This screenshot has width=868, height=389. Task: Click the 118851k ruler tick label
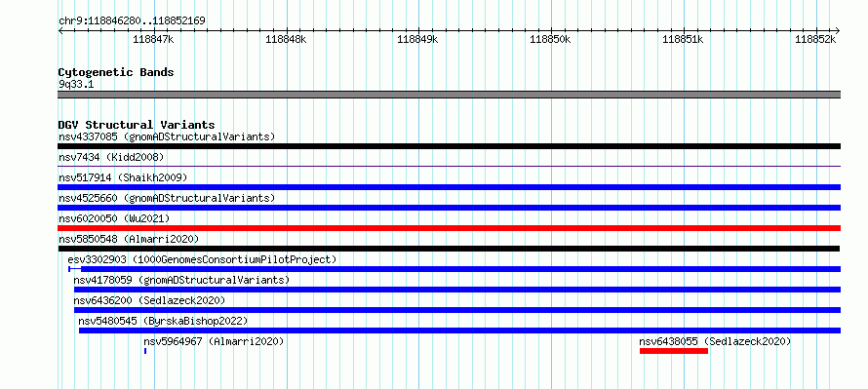coord(683,40)
